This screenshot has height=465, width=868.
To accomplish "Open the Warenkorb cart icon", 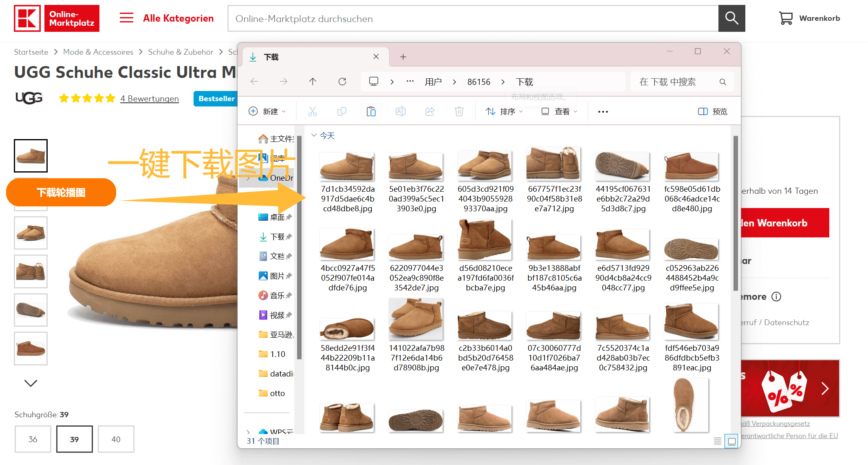I will 786,18.
